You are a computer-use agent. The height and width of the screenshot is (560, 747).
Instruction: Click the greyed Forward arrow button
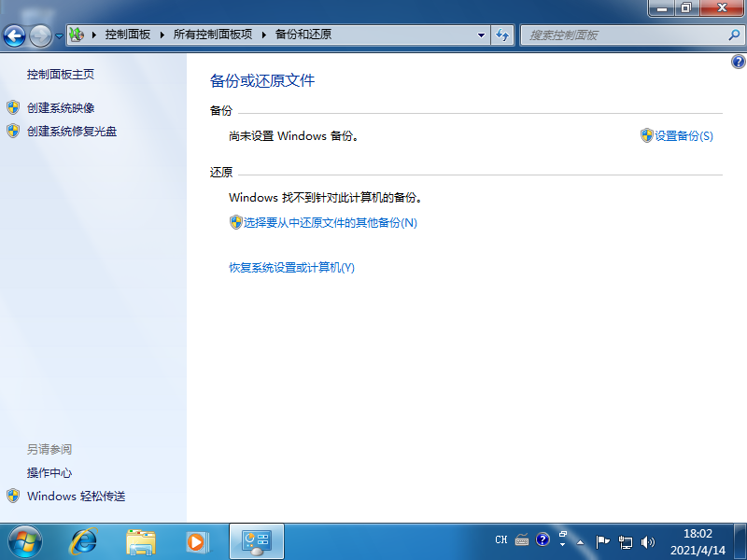click(x=40, y=35)
